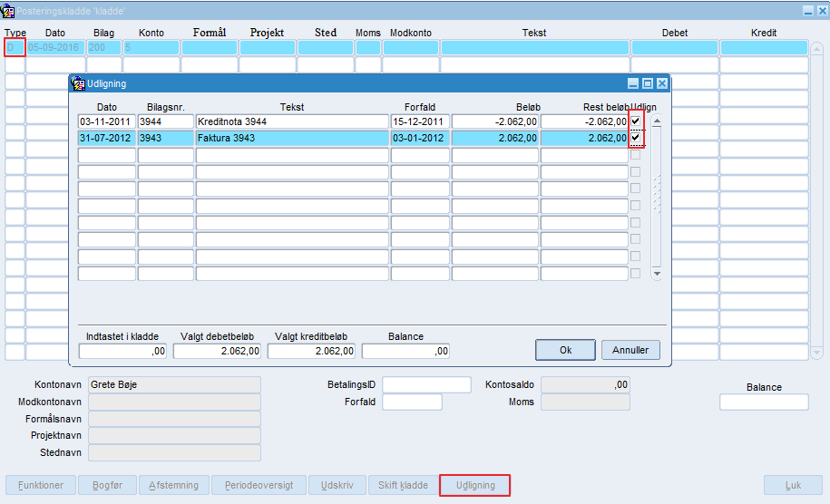Image resolution: width=830 pixels, height=504 pixels.
Task: Click Beløb cell -2.062,00
Action: tap(495, 121)
